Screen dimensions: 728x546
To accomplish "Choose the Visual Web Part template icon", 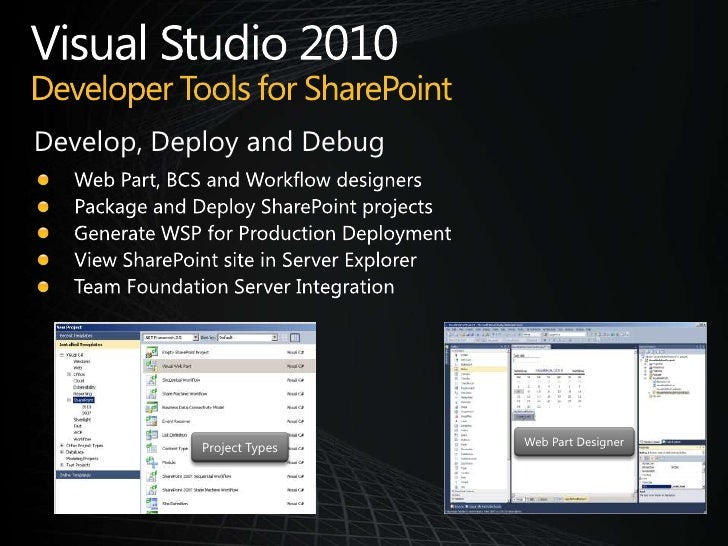I will (x=152, y=366).
